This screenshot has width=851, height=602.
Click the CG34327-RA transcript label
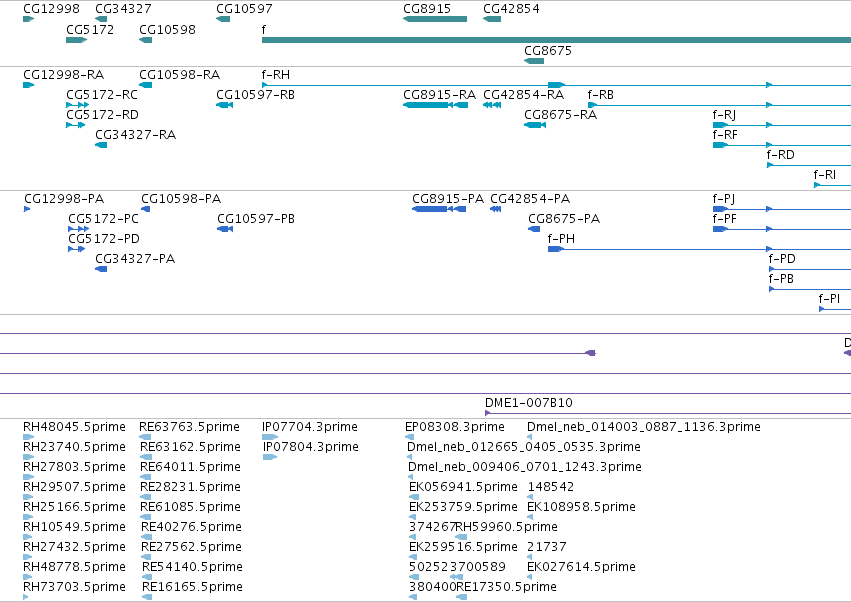pos(136,135)
